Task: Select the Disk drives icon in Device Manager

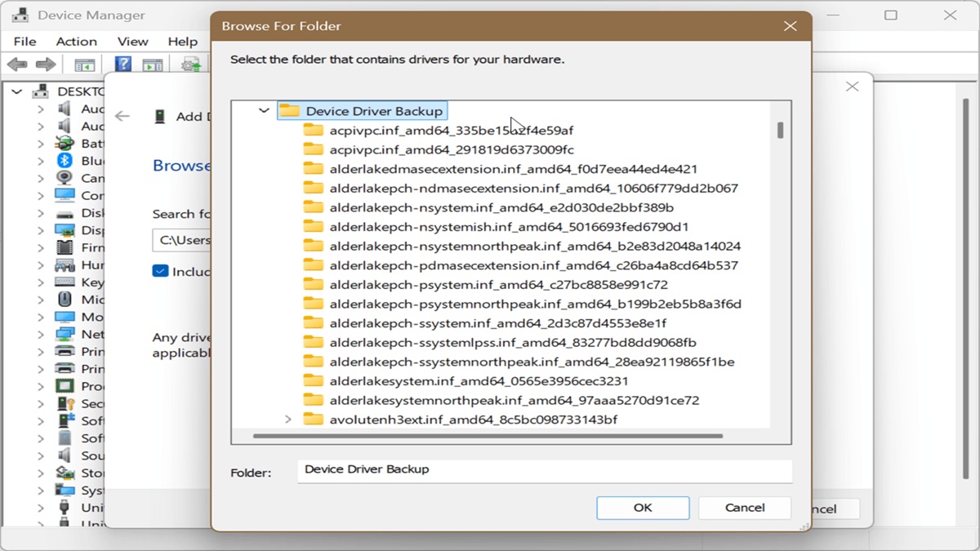Action: [x=65, y=213]
